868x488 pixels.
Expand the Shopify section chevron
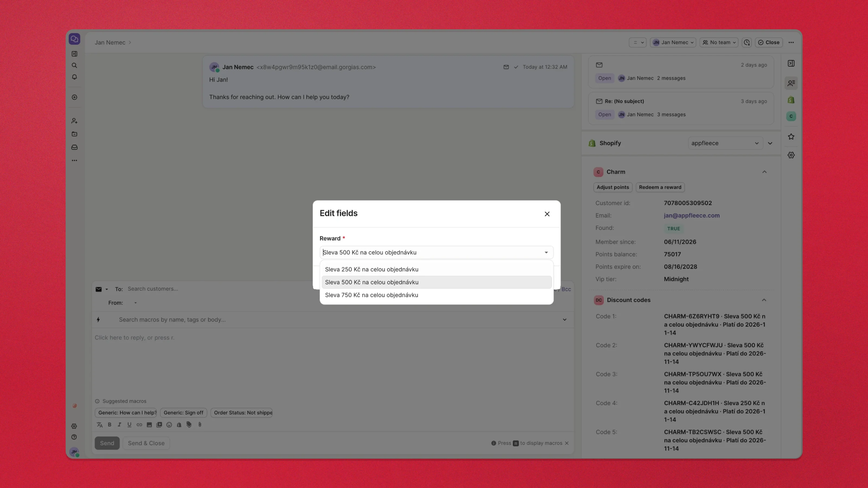[770, 143]
